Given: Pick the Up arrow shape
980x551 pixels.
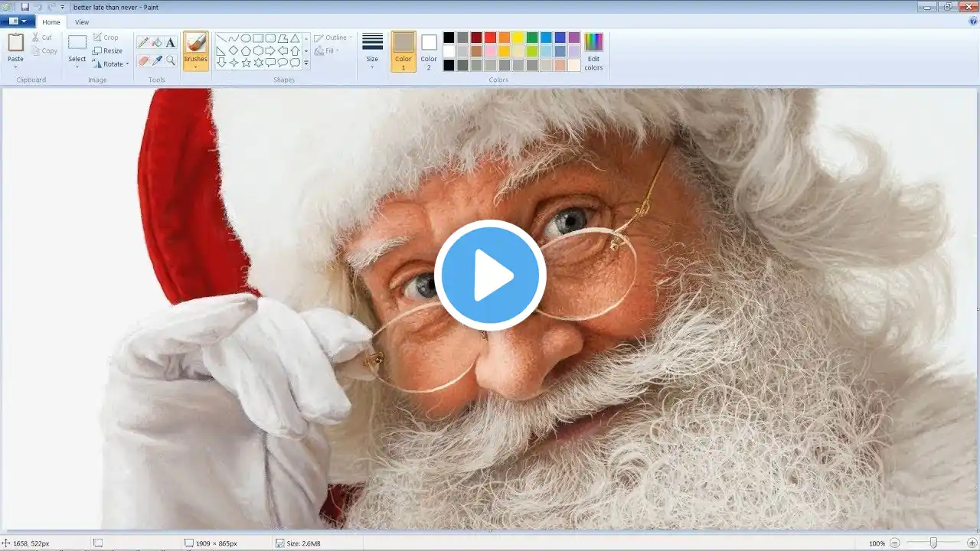Looking at the screenshot, I should [x=295, y=51].
